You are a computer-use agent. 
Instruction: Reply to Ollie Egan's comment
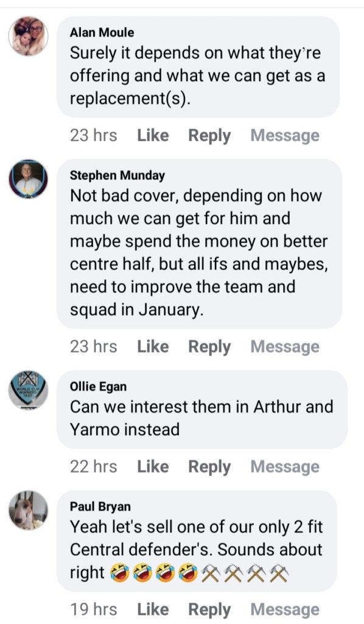point(209,467)
